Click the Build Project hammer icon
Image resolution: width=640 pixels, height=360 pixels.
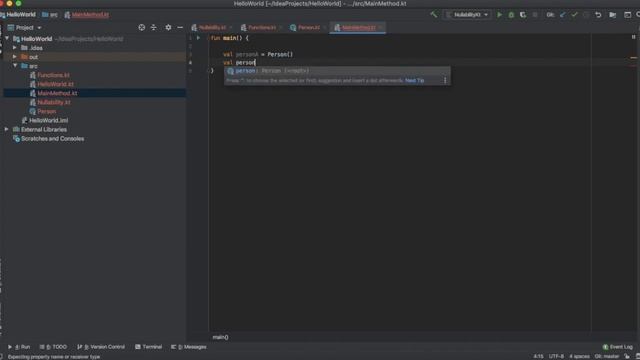pos(434,15)
